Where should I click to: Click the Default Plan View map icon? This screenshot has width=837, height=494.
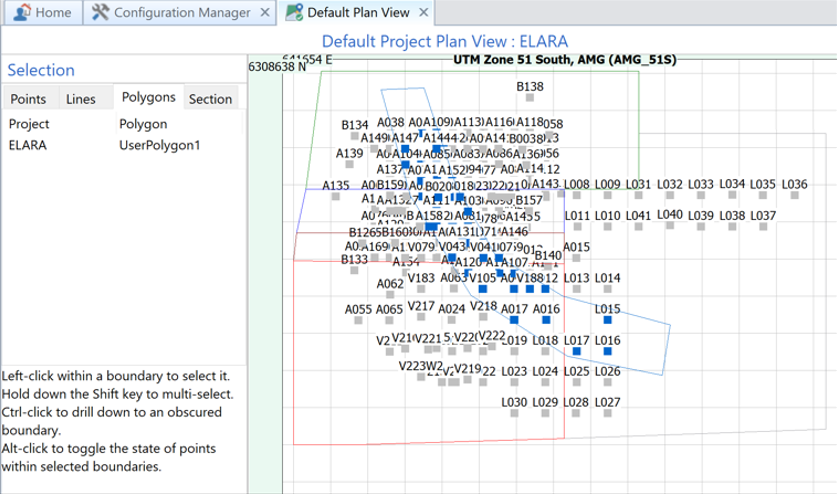tap(293, 13)
